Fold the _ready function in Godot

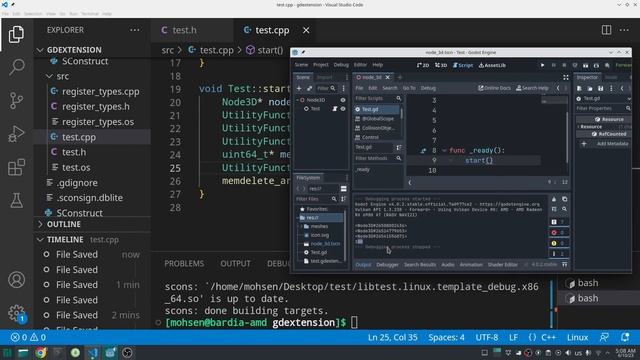pos(444,151)
